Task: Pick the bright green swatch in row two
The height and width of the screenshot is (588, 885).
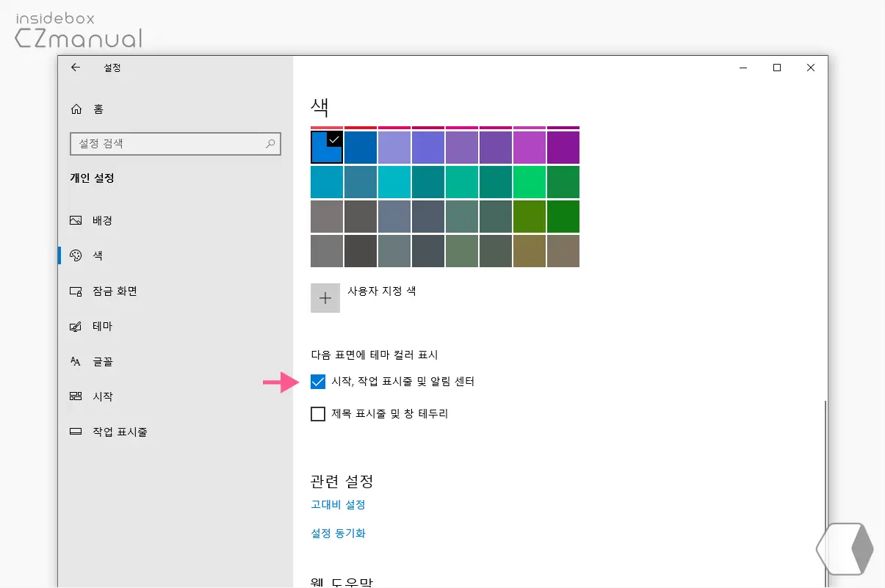Action: pos(530,182)
